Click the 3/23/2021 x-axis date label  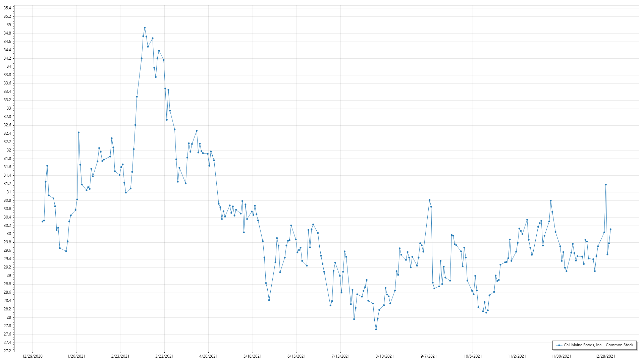coord(164,356)
